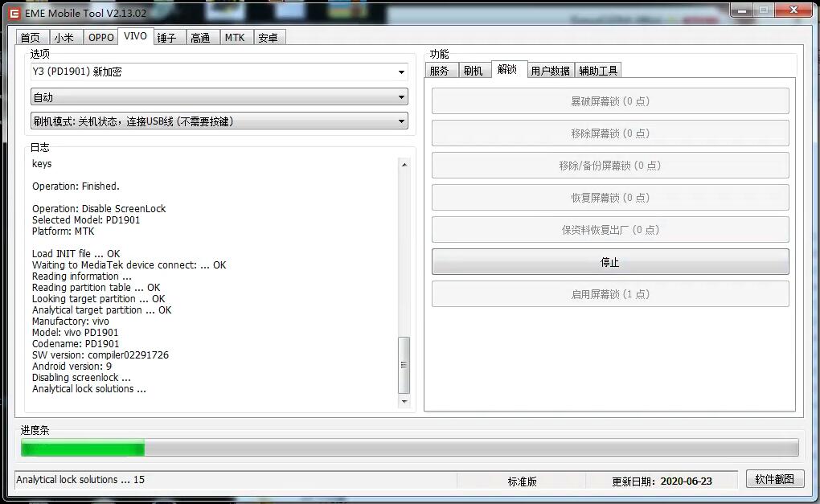
Task: Click the log line 'Manufactory: vivo'
Action: coord(71,321)
